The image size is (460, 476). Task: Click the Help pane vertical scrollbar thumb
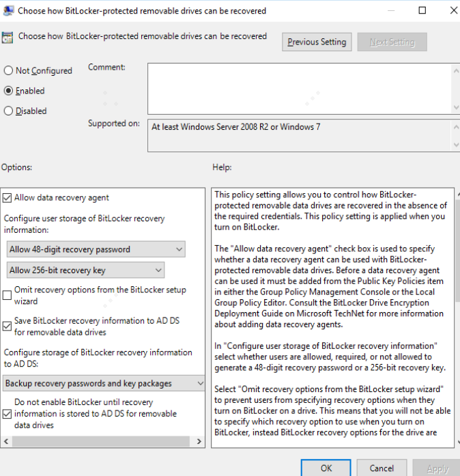[458, 251]
